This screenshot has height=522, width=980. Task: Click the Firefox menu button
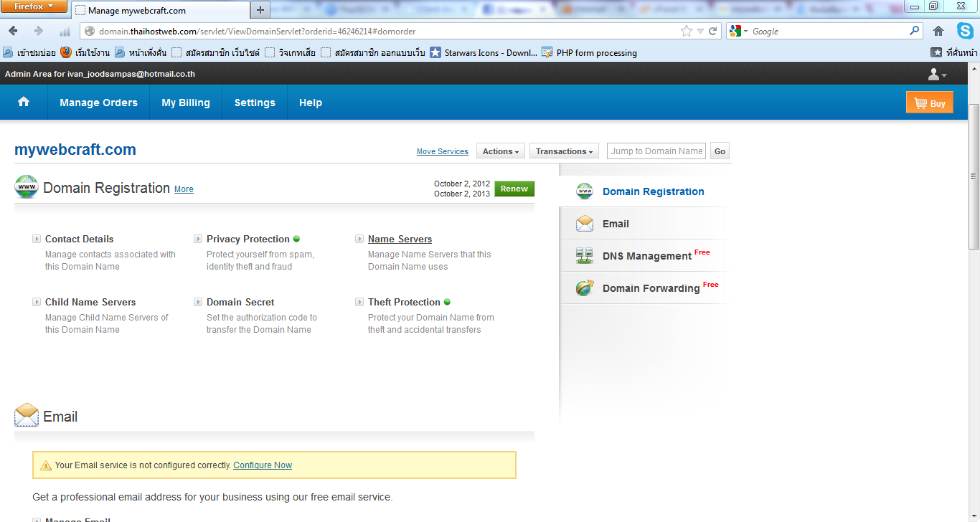[34, 7]
